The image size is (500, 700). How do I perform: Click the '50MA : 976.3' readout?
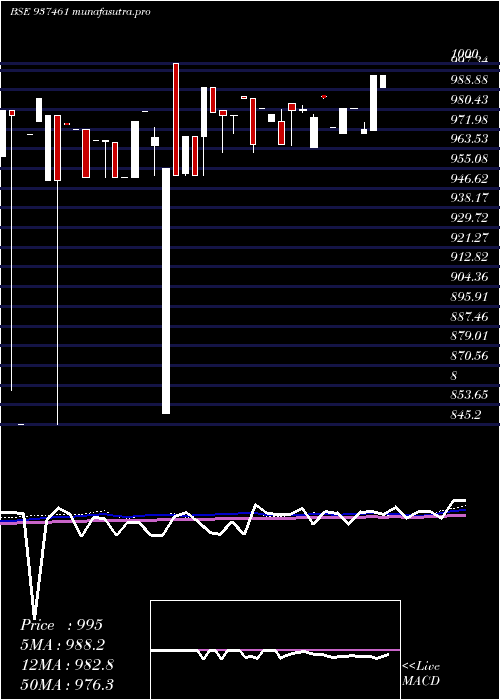pyautogui.click(x=67, y=684)
